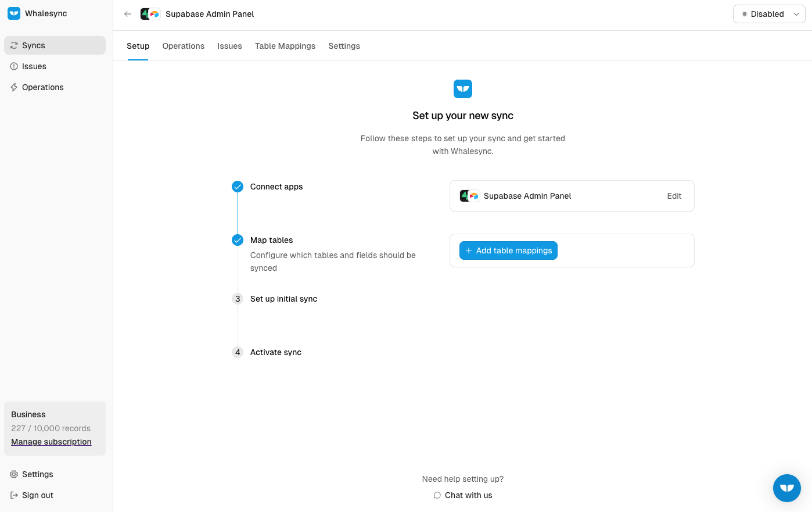812x512 pixels.
Task: Edit the Supabase Admin Panel connection
Action: click(x=674, y=196)
